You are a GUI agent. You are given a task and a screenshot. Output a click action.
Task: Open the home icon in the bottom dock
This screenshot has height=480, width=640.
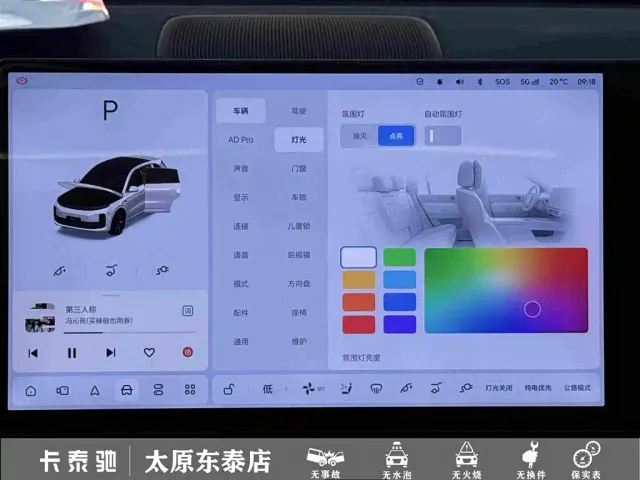click(x=31, y=391)
